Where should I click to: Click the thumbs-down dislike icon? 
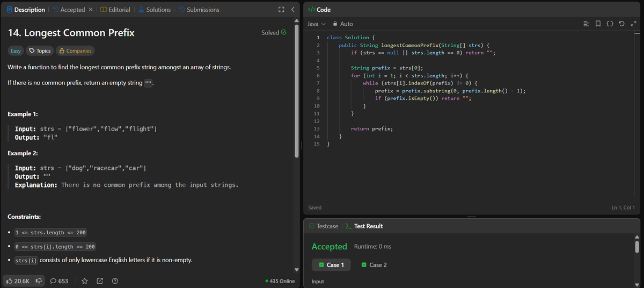pos(39,281)
